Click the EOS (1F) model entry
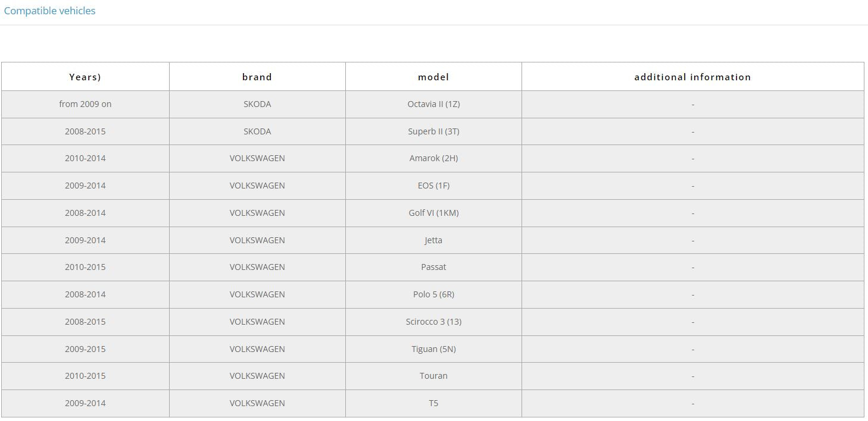This screenshot has width=868, height=421. tap(433, 186)
